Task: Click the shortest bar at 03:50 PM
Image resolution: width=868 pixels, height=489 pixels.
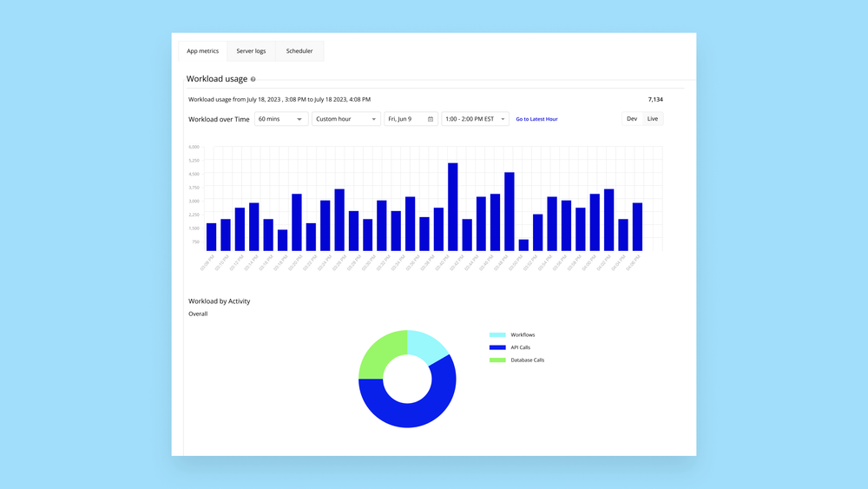Action: tap(523, 245)
